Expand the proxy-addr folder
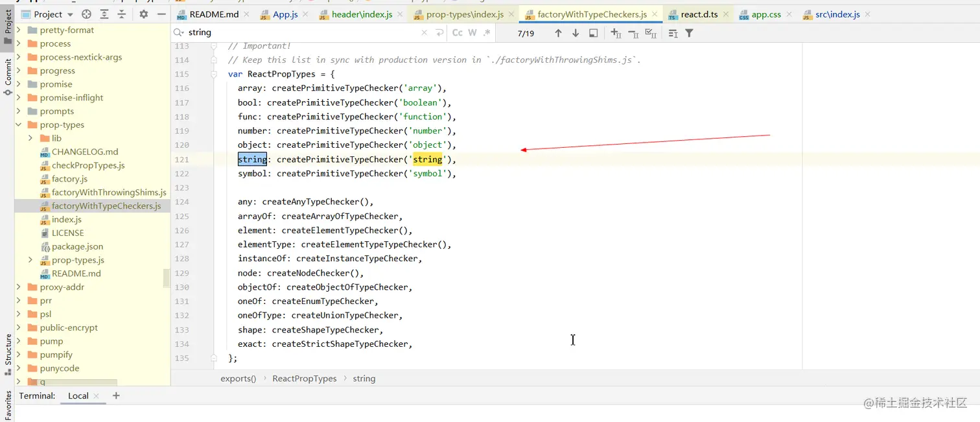980x422 pixels. pos(18,287)
